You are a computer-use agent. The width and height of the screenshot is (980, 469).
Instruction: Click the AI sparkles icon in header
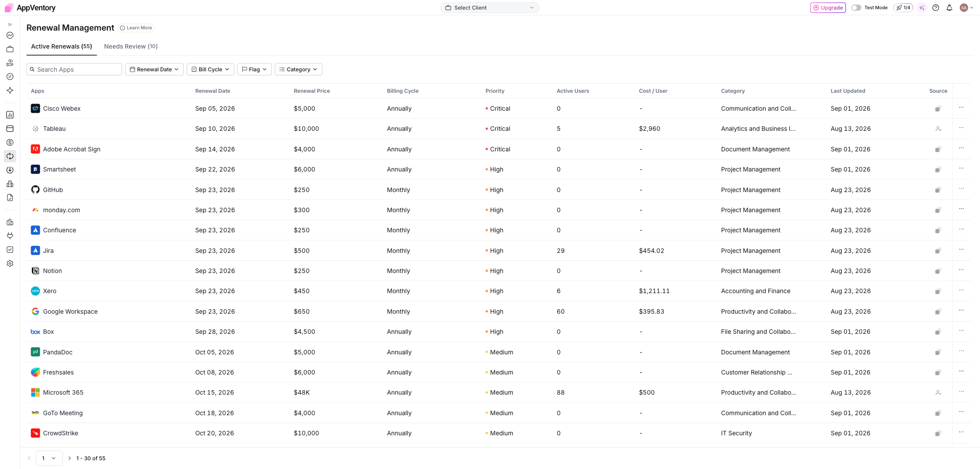[x=922, y=7]
